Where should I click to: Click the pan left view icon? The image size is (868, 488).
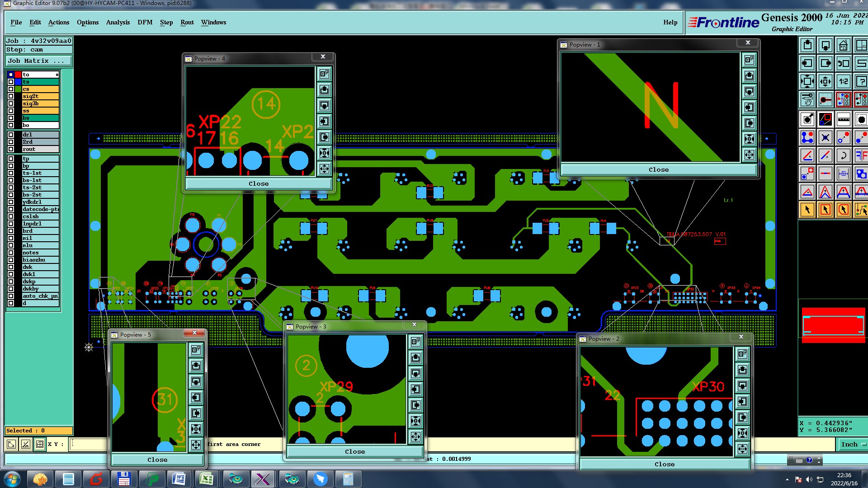click(807, 63)
